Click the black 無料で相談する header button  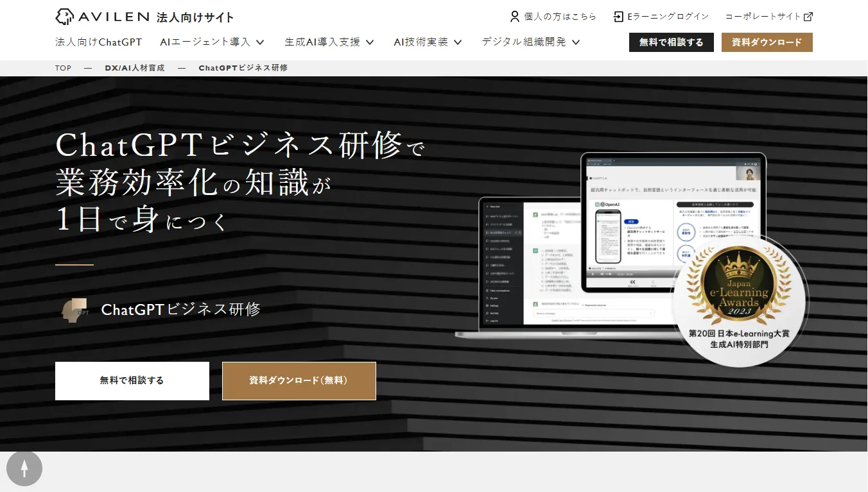pos(671,42)
